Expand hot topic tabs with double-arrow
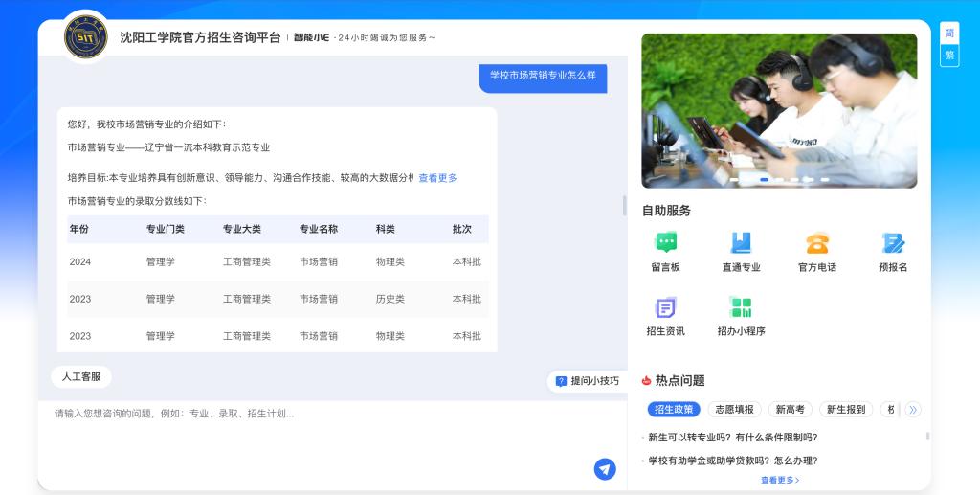The image size is (980, 495). point(913,410)
